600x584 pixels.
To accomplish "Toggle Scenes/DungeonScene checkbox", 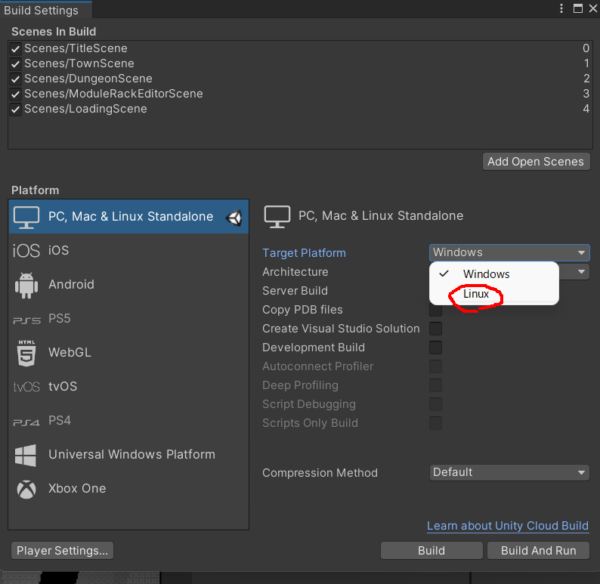I will (15, 79).
